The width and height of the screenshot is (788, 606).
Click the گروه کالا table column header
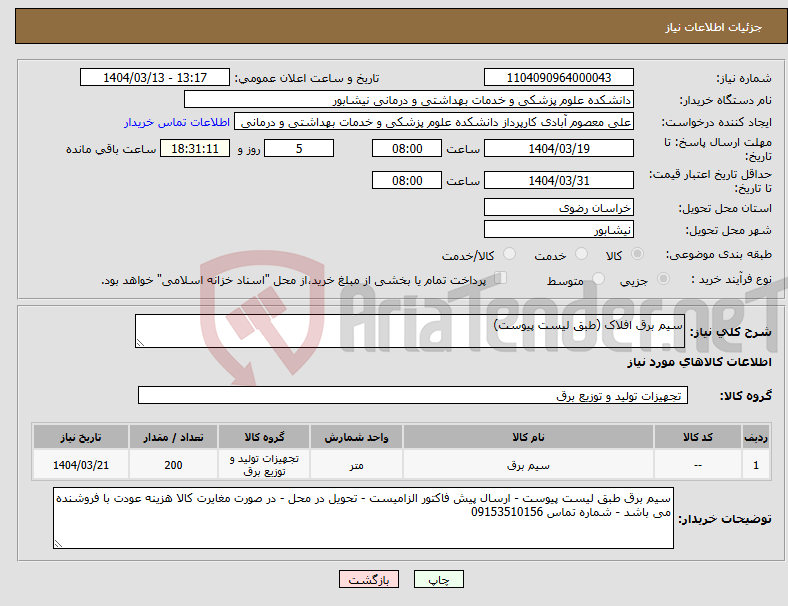(x=264, y=437)
